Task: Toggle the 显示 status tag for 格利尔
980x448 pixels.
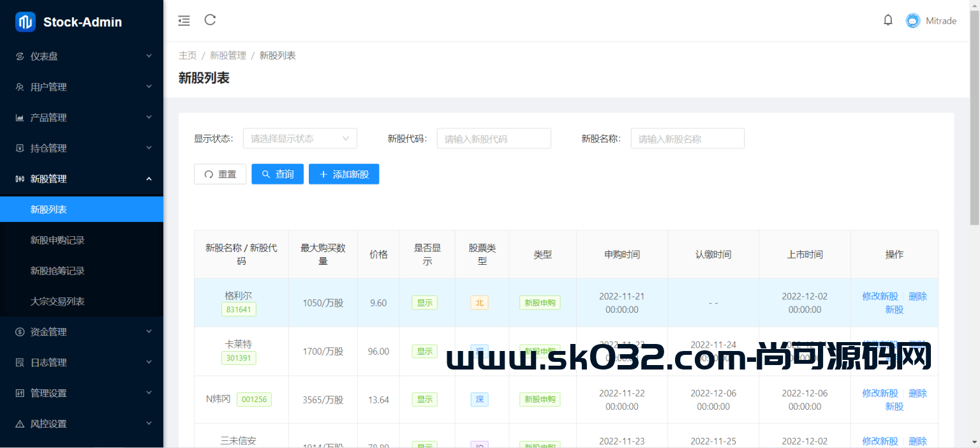Action: pos(424,302)
